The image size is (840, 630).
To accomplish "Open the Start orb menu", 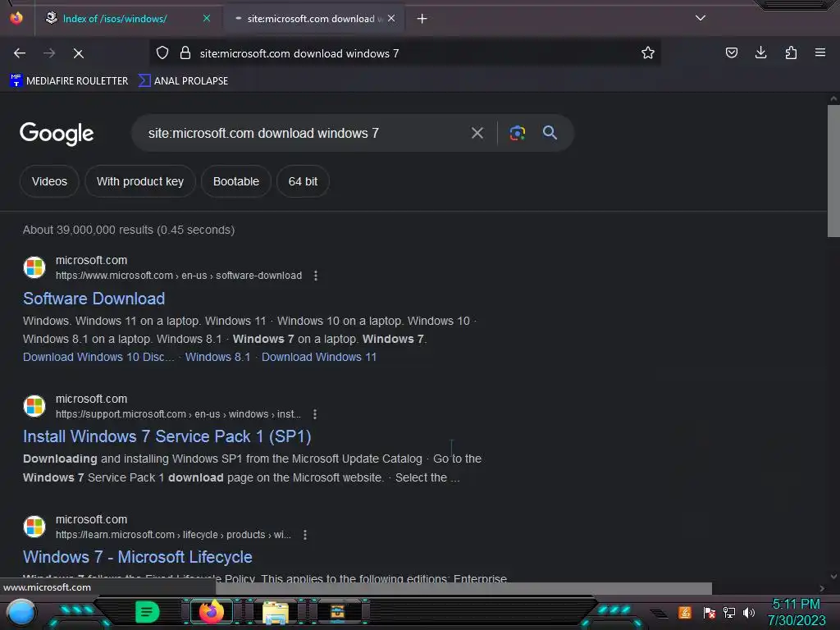I will (21, 612).
